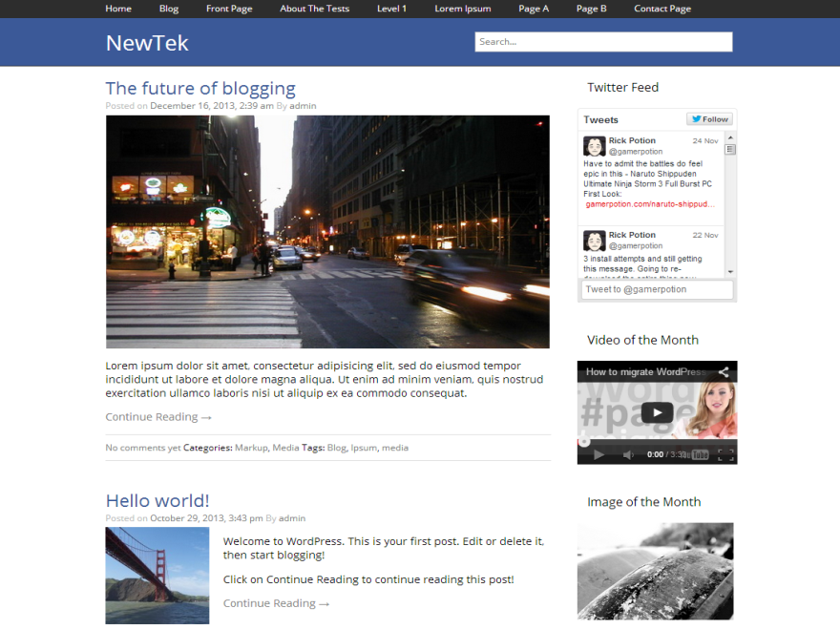
Task: Click the share icon on the video player
Action: point(724,371)
